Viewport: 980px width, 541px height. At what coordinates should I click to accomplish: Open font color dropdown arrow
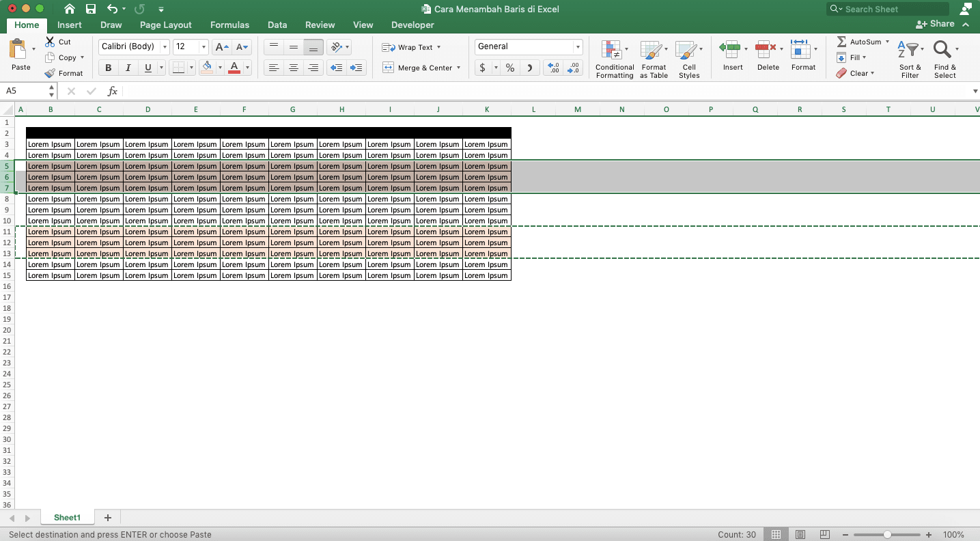247,68
